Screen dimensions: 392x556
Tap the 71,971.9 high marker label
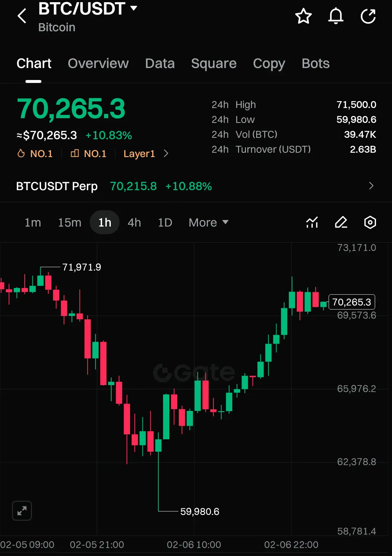point(82,267)
